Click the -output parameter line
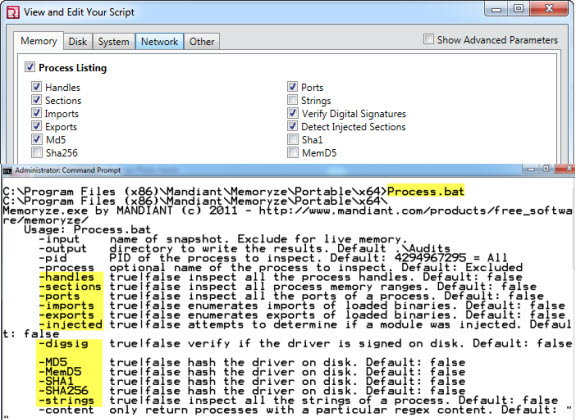Viewport: 575px width, 420px height. (245, 249)
